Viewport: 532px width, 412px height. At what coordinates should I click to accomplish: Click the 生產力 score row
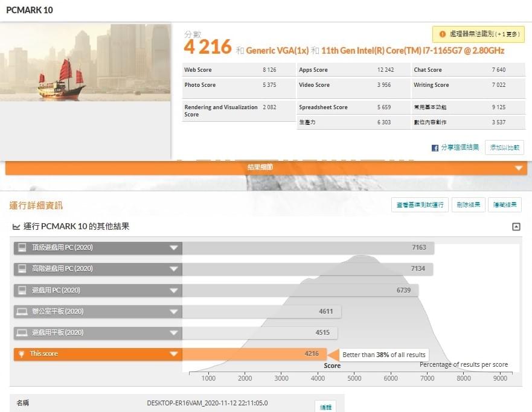[353, 122]
